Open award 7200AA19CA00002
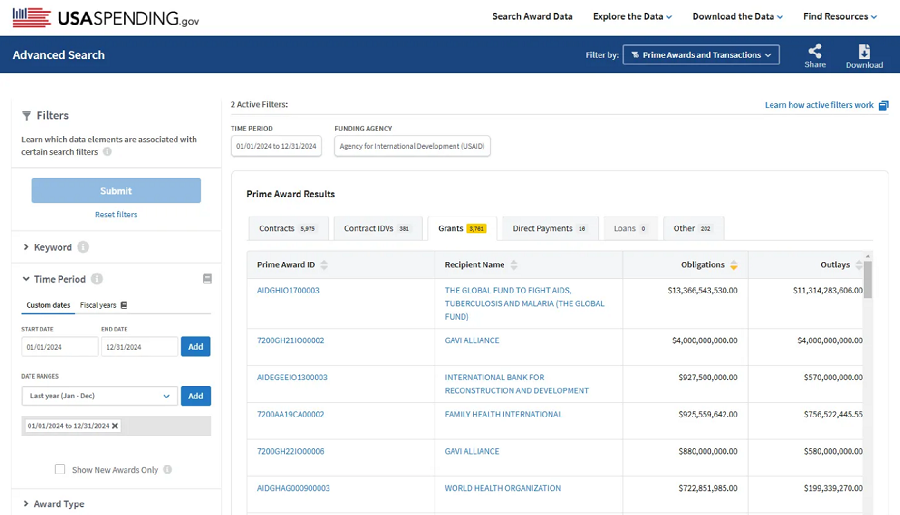 point(290,414)
